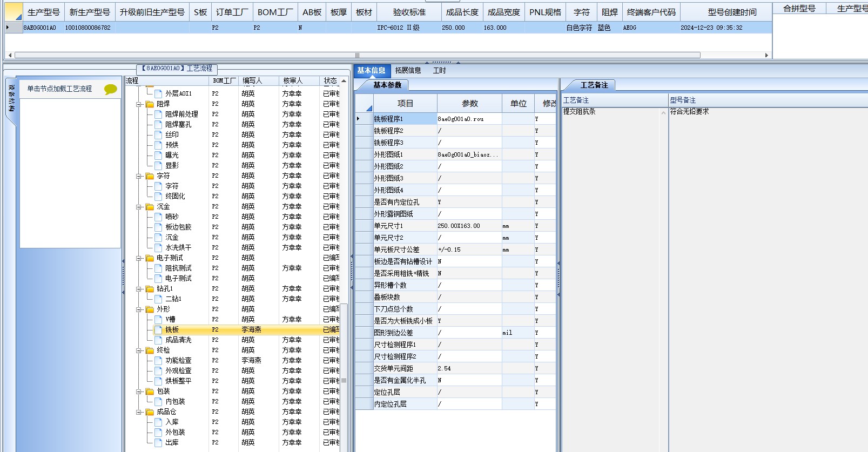The height and width of the screenshot is (452, 868).
Task: Click the 单击节点加载工艺流程 label
Action: pos(59,89)
